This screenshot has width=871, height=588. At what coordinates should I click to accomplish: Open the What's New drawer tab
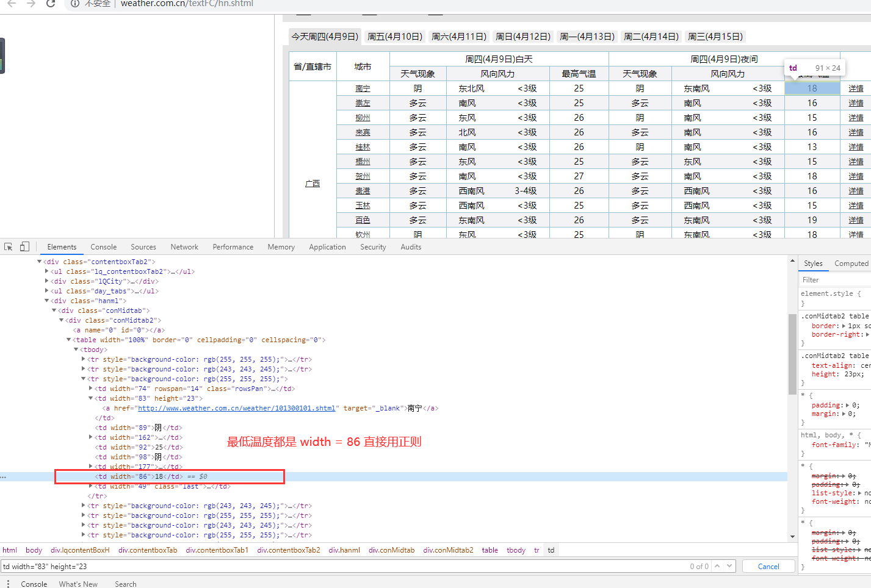click(78, 584)
